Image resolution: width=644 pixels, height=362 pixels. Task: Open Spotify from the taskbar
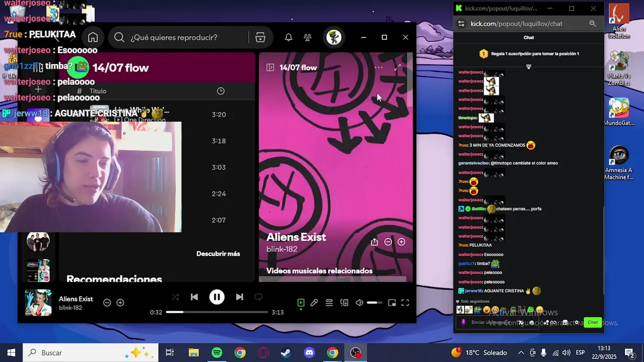[x=217, y=353]
